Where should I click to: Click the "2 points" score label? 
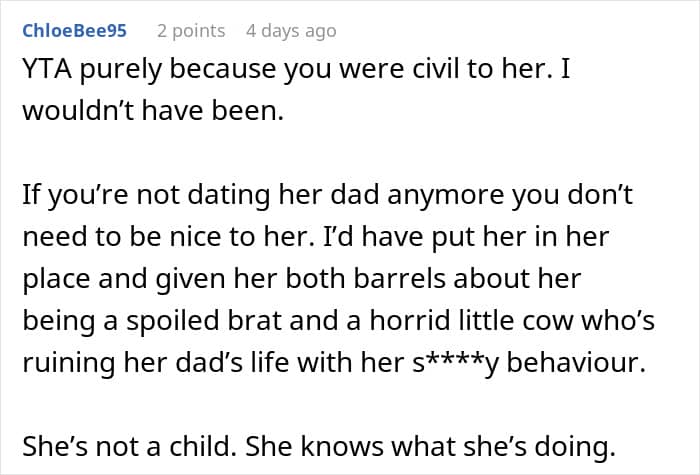coord(191,31)
